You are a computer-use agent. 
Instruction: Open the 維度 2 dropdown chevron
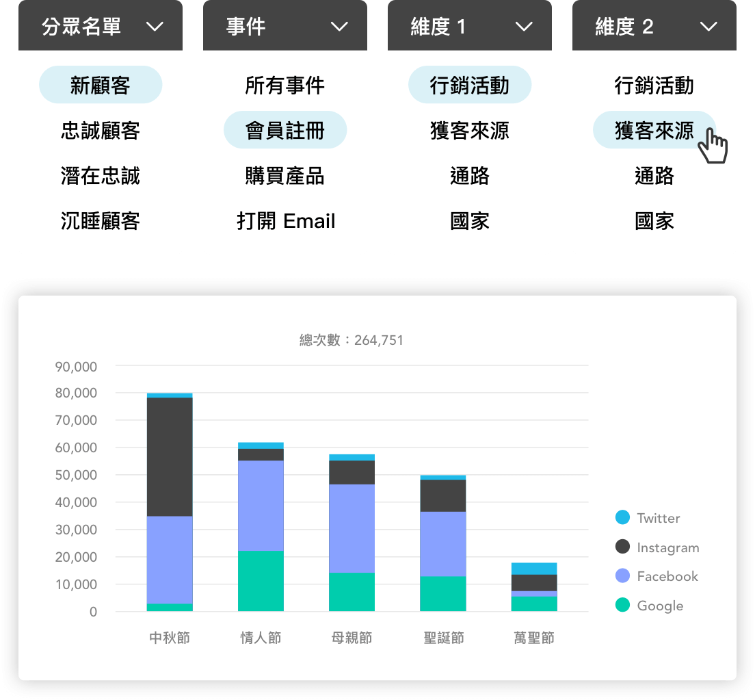pyautogui.click(x=708, y=27)
